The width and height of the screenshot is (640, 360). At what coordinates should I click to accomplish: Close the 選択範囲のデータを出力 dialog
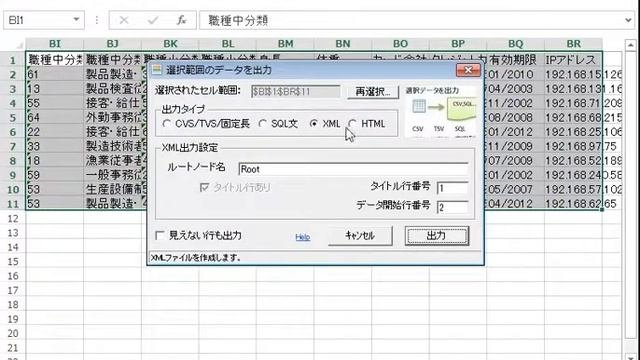468,70
